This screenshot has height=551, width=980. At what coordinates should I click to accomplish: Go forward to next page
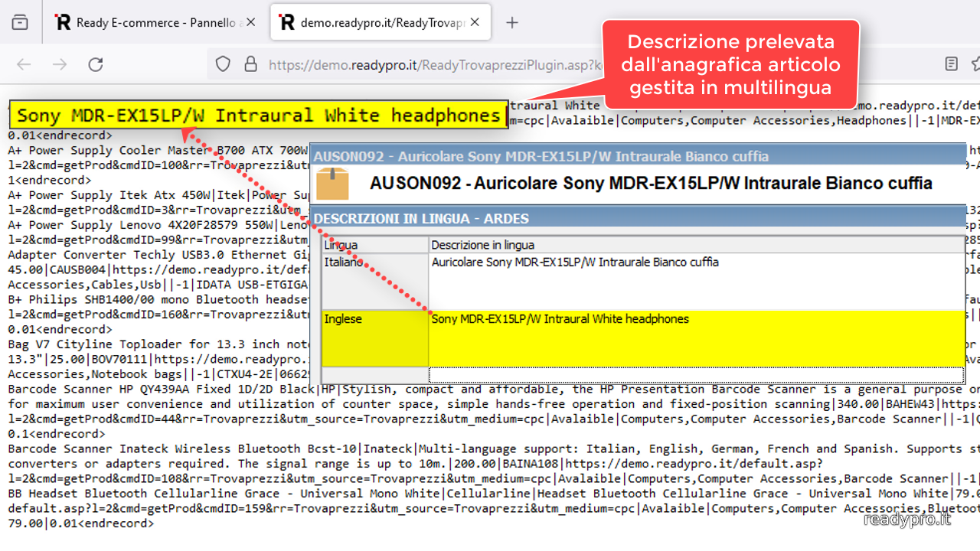pyautogui.click(x=60, y=64)
